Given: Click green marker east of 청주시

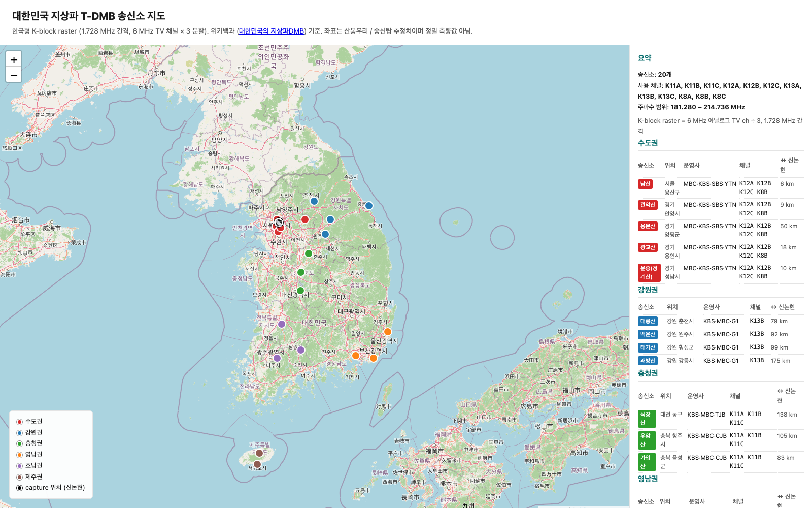Looking at the screenshot, I should coord(301,272).
